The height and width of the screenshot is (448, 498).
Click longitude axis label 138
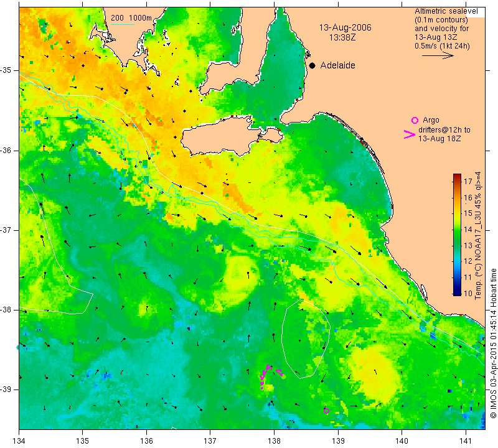(x=274, y=441)
